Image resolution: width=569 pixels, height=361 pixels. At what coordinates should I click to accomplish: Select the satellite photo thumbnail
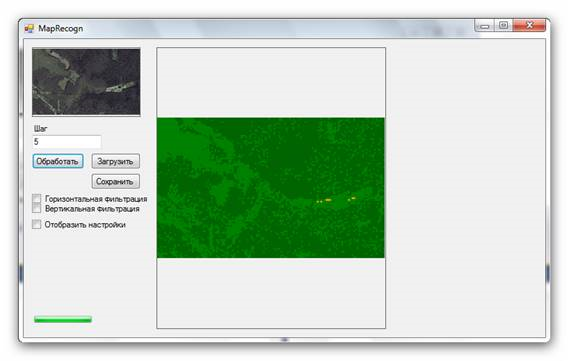click(x=86, y=82)
